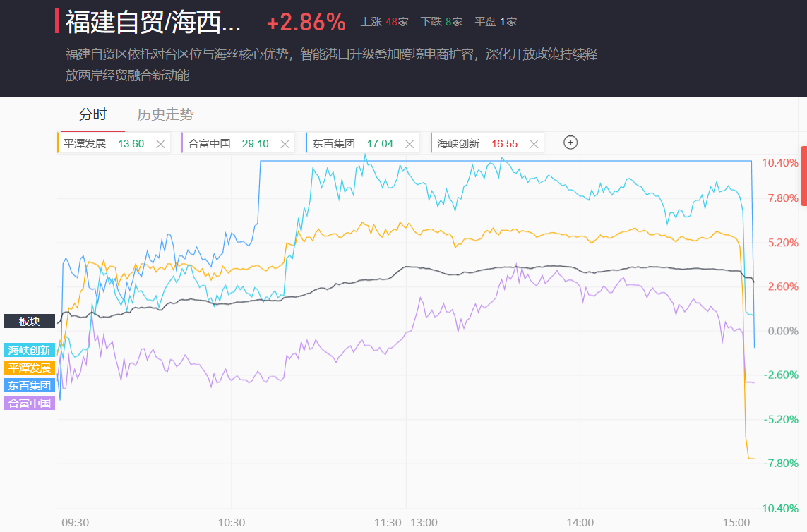Click the purple 合富中国 legend tag
Image resolution: width=807 pixels, height=532 pixels.
tap(30, 403)
